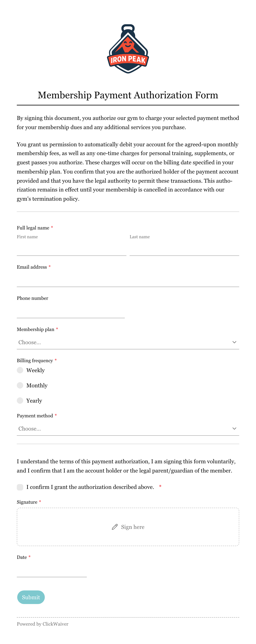Submit the payment authorization form
This screenshot has width=256, height=644.
(31, 597)
